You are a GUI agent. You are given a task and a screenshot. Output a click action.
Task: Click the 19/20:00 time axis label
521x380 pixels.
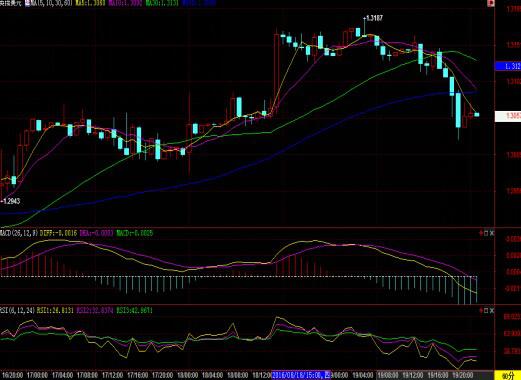coord(462,375)
